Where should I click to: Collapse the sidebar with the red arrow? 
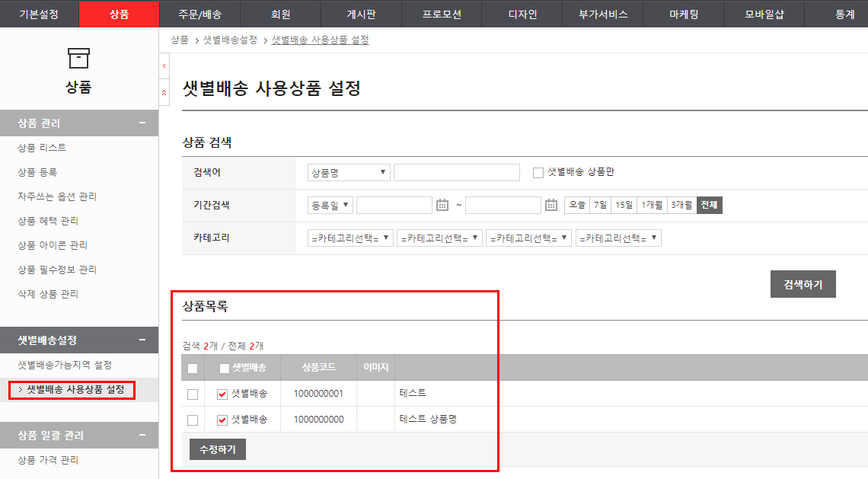pos(164,66)
